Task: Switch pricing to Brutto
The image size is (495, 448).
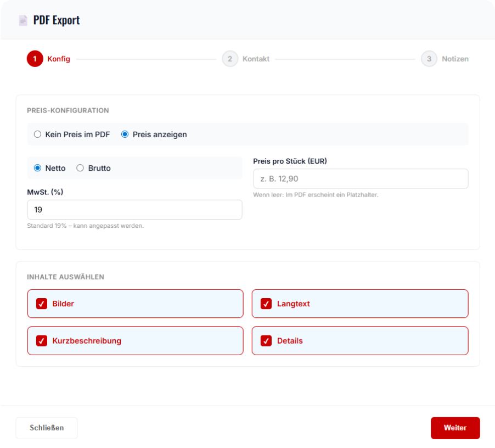Action: [x=80, y=168]
